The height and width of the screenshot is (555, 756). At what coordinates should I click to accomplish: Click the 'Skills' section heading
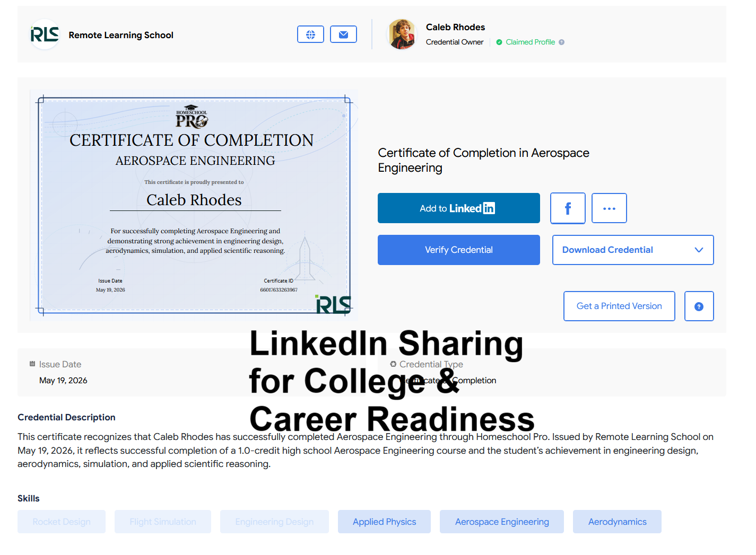click(29, 498)
